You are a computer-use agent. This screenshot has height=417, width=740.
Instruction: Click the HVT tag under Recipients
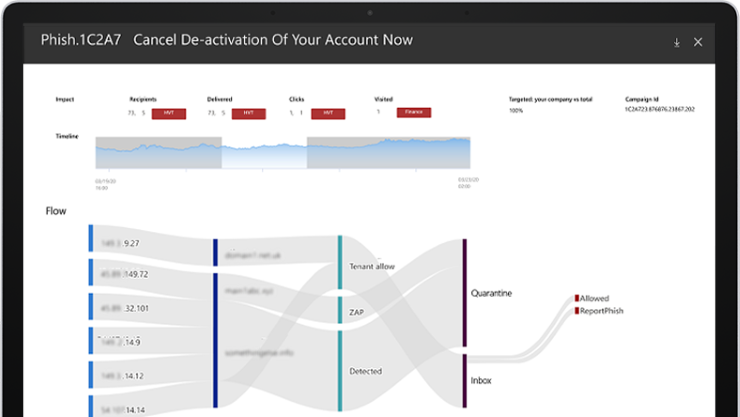pos(168,113)
